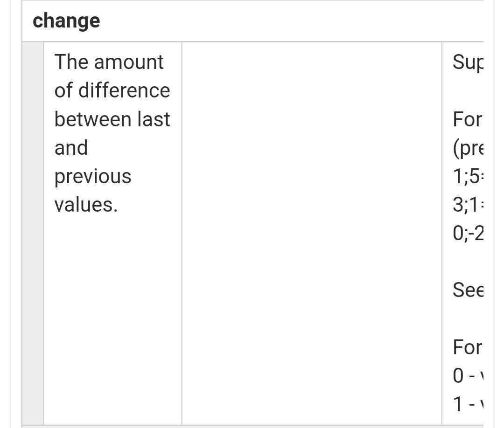Viewport: 504px width, 428px height.
Task: Click the second "For" text near bottom
Action: pyautogui.click(x=468, y=347)
